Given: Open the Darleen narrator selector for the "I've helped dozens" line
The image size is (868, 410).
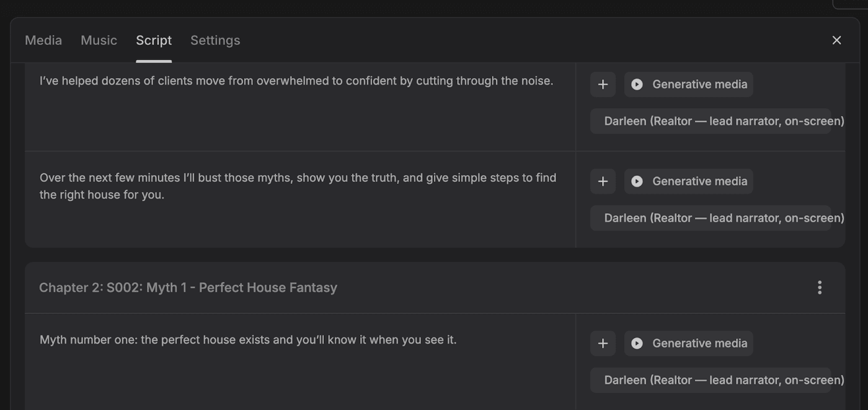Looking at the screenshot, I should [x=711, y=121].
